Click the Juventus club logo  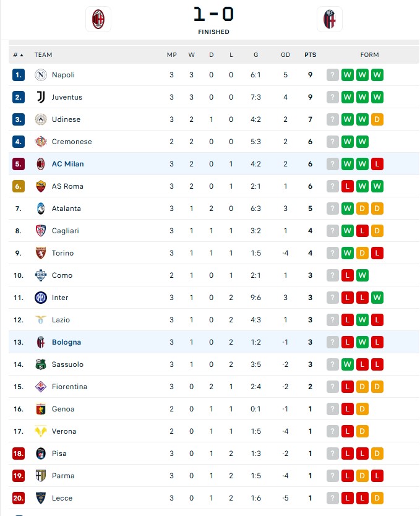tap(41, 97)
